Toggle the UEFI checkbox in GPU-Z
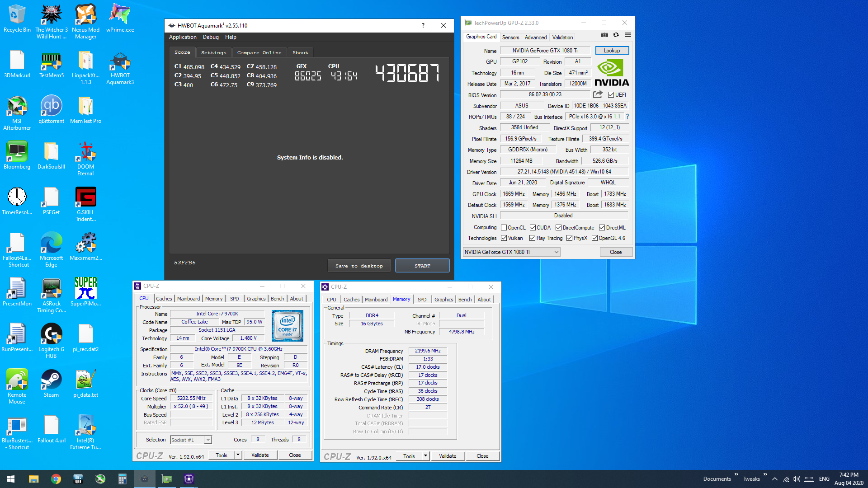 coord(611,95)
